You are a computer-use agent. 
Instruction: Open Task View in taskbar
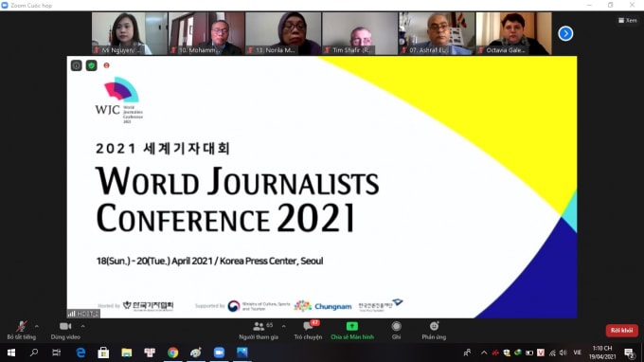click(x=56, y=353)
